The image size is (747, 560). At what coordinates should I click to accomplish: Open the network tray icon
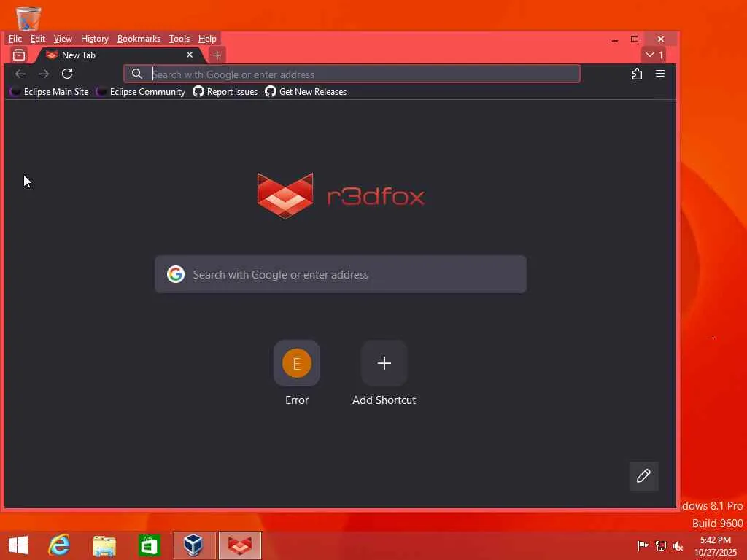click(x=660, y=545)
